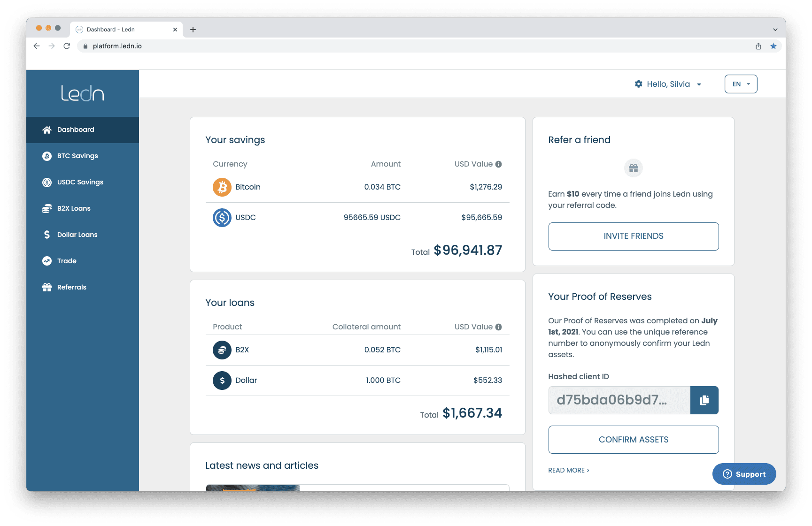This screenshot has width=812, height=526.
Task: Click the 1.000 BTC collateral amount
Action: (x=383, y=381)
